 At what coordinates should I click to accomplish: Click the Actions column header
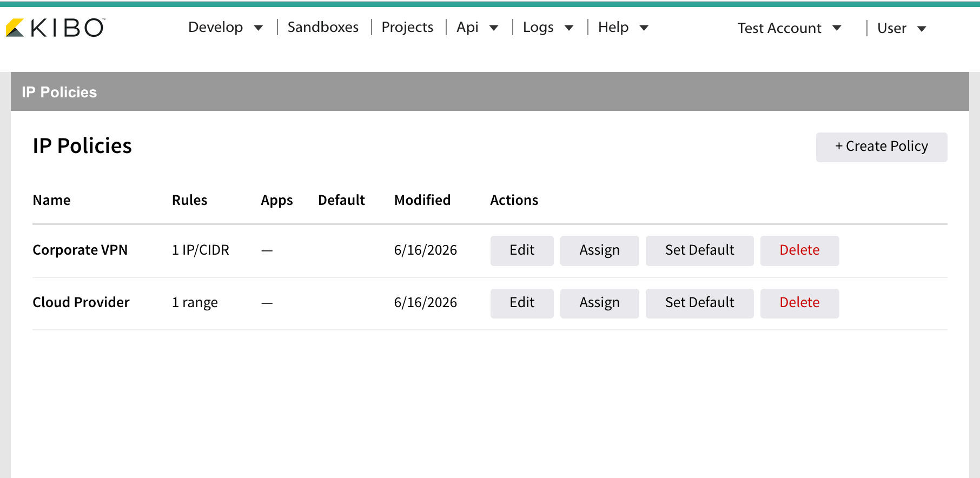click(514, 200)
